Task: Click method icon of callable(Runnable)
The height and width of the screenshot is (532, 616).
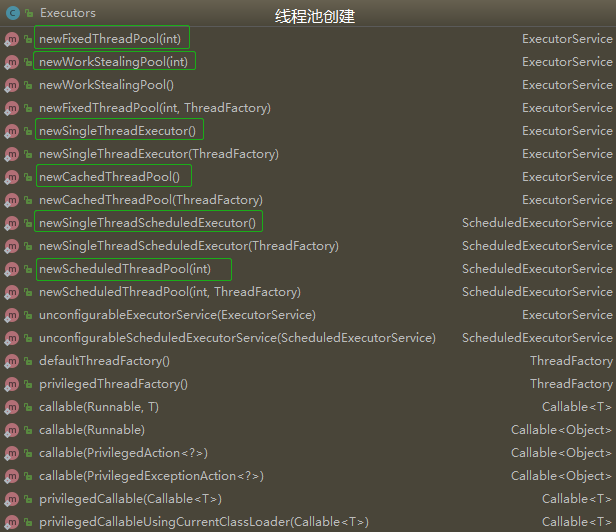Action: click(11, 430)
